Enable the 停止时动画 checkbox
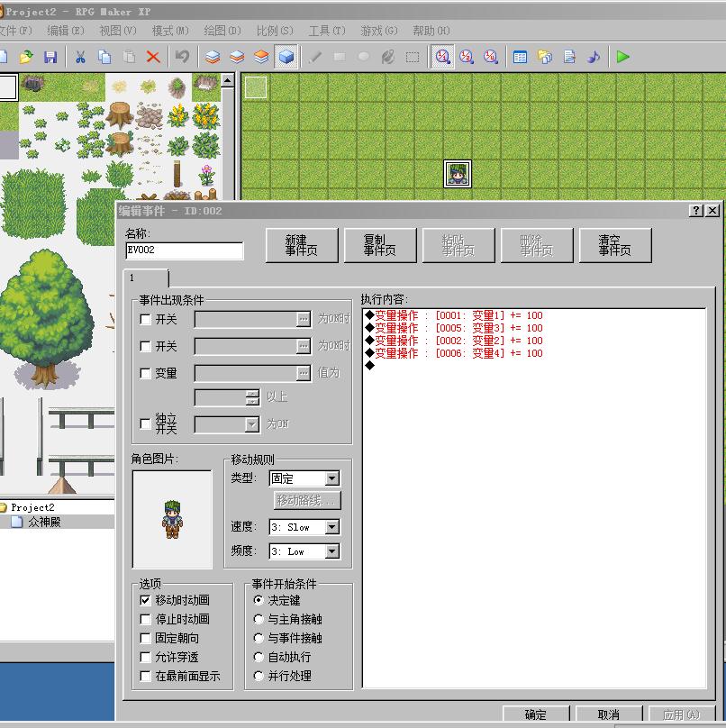726x728 pixels. pos(145,619)
